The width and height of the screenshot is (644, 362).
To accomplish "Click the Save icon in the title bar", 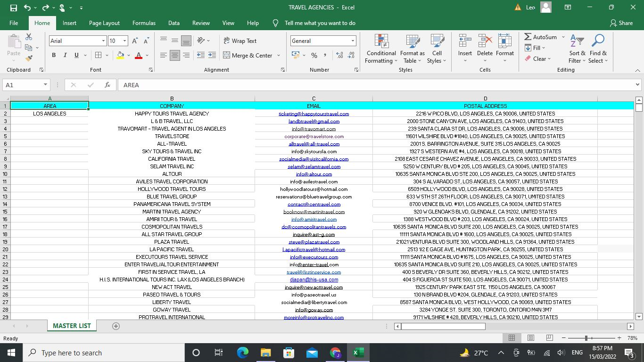I will [13, 8].
